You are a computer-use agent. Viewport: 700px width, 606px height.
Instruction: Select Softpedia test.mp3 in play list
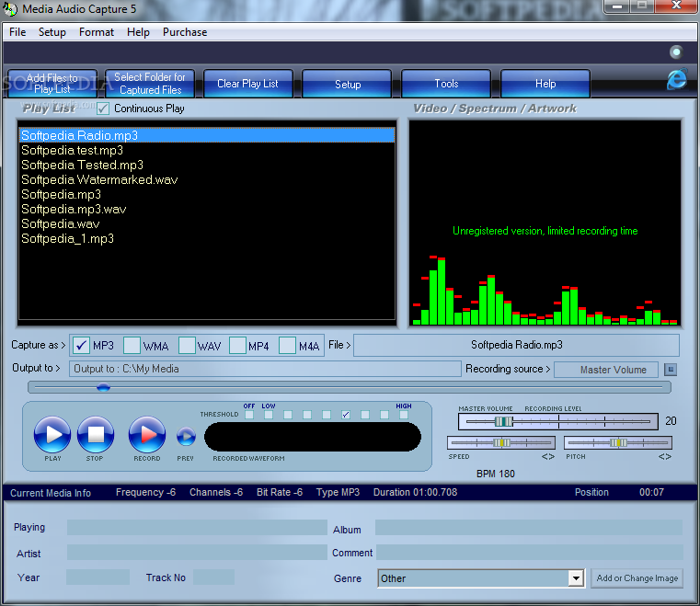pyautogui.click(x=207, y=151)
